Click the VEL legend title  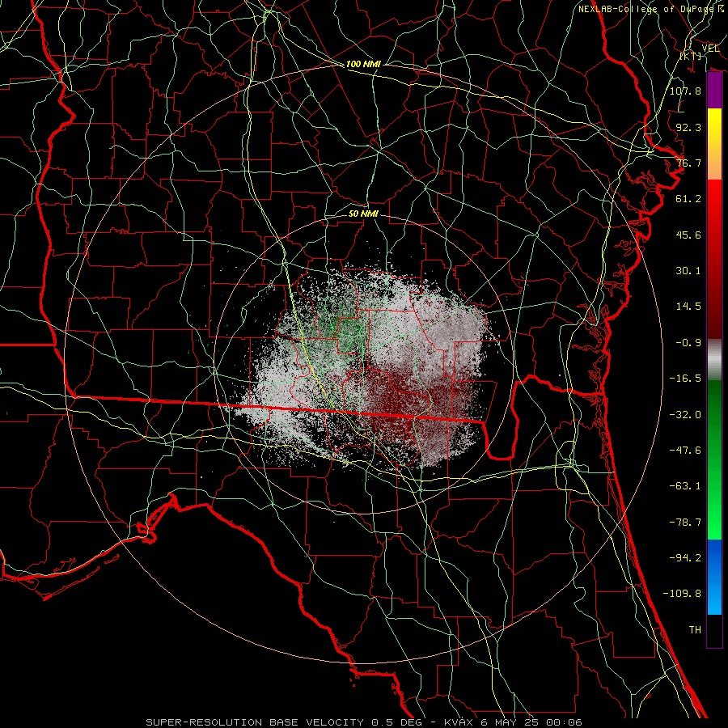(x=710, y=49)
